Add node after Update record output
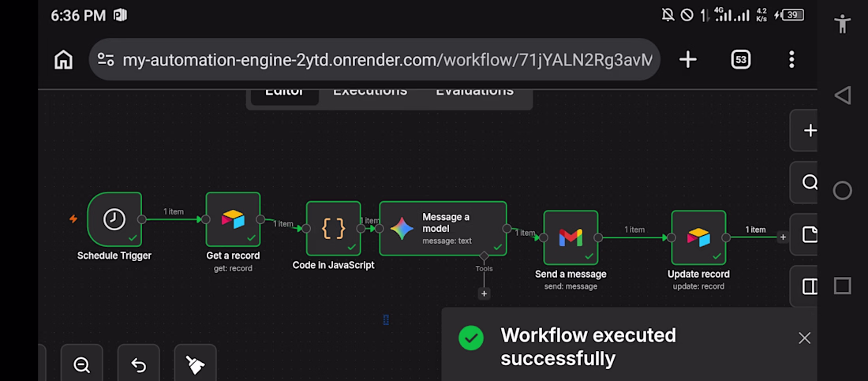This screenshot has height=381, width=868. pyautogui.click(x=783, y=237)
